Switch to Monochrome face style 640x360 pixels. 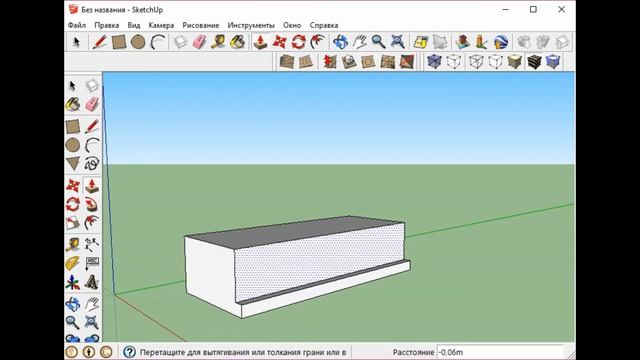click(x=553, y=62)
